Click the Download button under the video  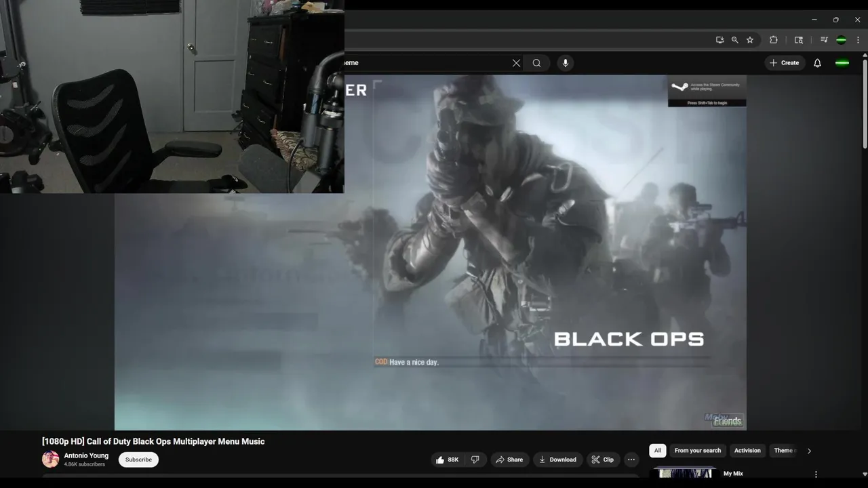pos(557,460)
